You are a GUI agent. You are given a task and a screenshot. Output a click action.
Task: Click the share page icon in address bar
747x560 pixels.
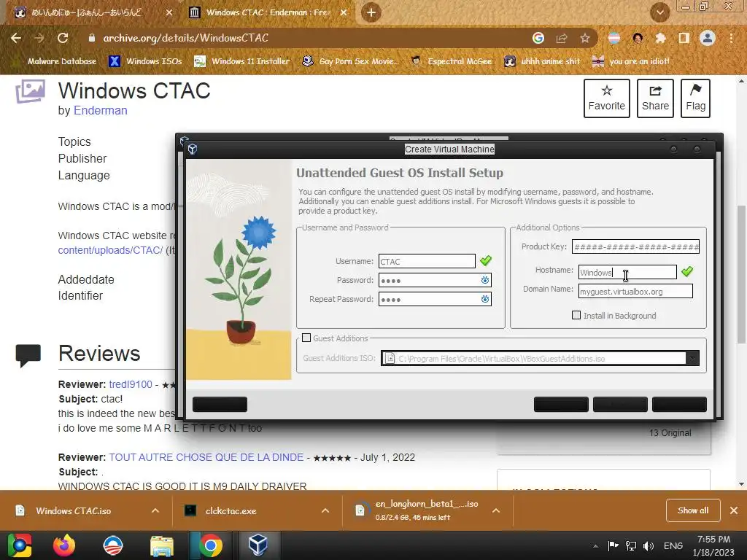pos(562,38)
